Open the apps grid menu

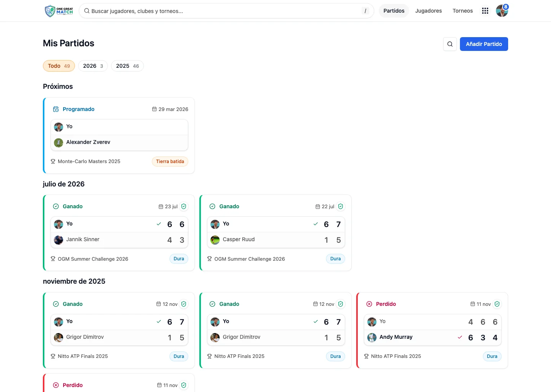click(x=485, y=11)
